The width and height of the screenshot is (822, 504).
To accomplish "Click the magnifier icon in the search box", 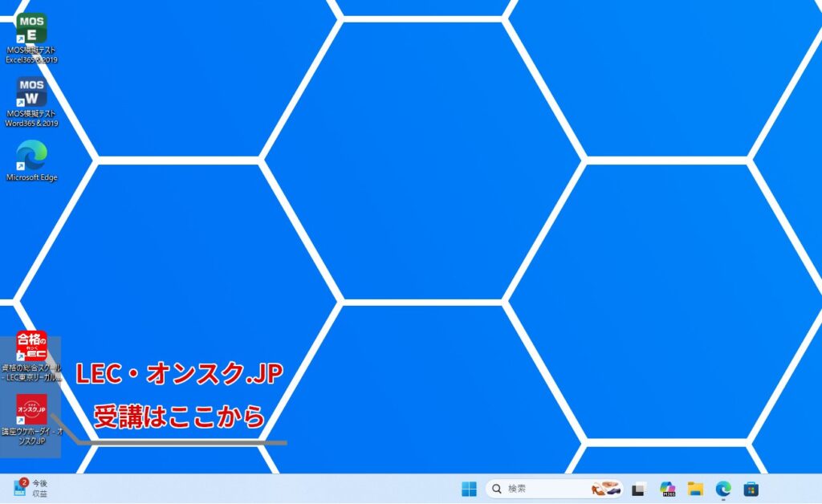I will tap(498, 489).
